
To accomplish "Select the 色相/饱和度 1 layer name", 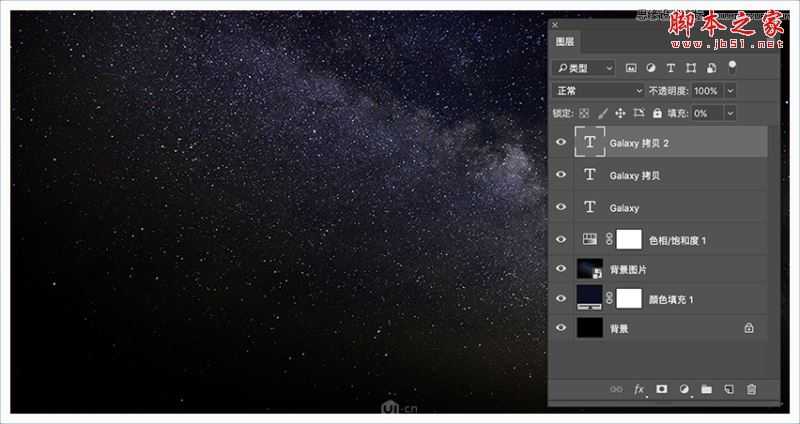I will (x=678, y=240).
